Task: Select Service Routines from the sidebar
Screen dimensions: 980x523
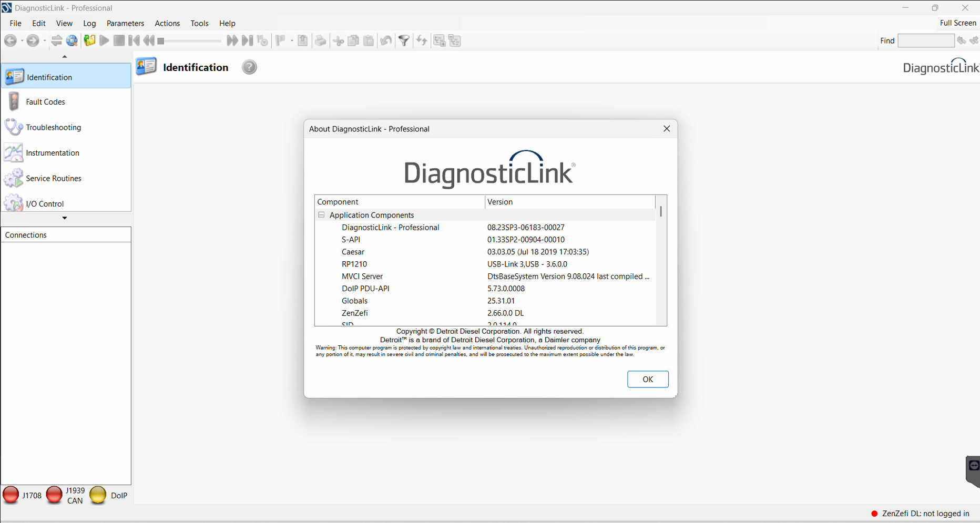Action: click(54, 178)
